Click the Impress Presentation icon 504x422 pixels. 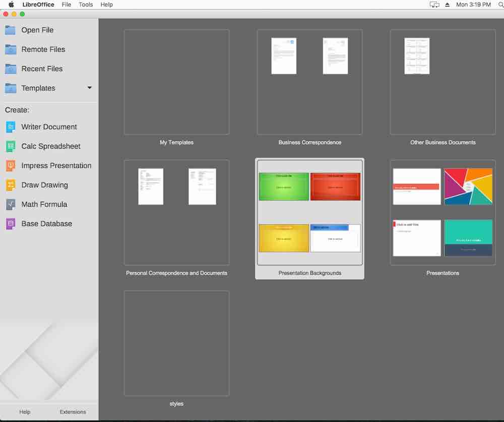coord(10,166)
